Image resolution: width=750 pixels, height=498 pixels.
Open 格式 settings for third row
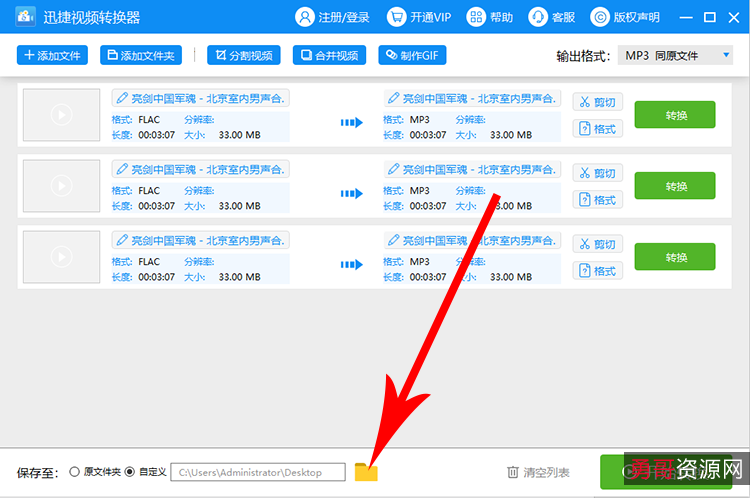(597, 271)
